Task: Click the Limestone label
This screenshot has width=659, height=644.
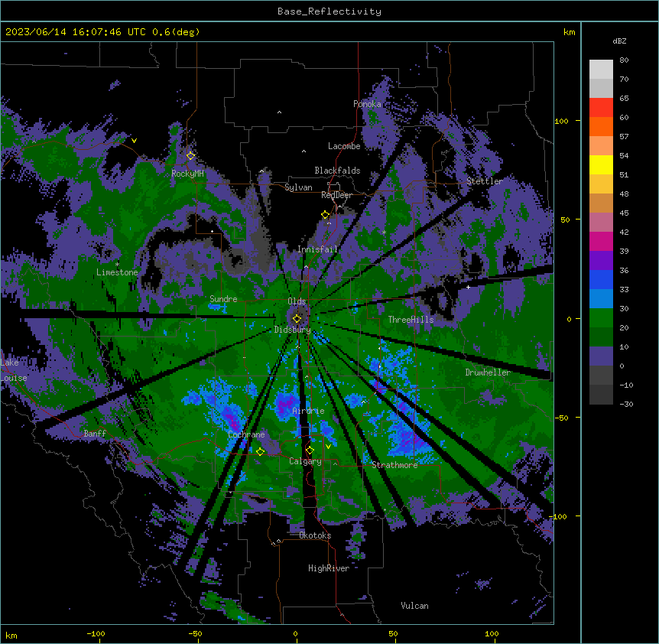Action: [x=117, y=272]
